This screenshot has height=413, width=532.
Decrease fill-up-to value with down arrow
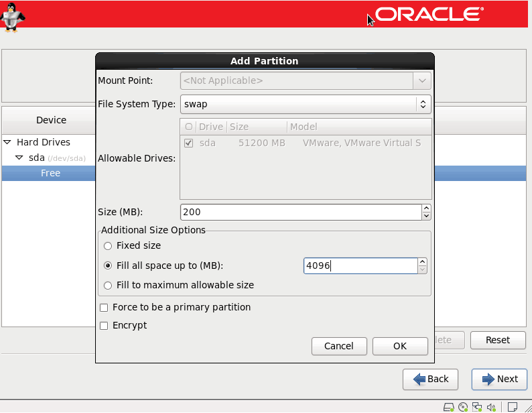pos(422,270)
